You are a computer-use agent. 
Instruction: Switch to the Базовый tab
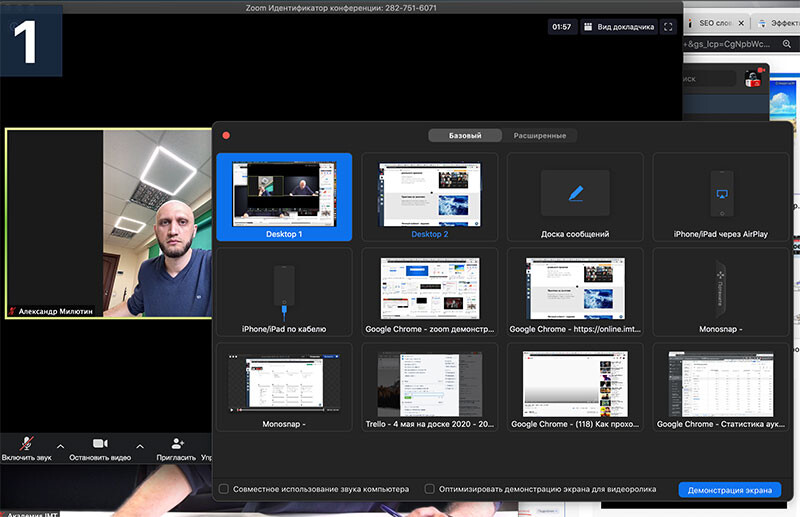(465, 135)
